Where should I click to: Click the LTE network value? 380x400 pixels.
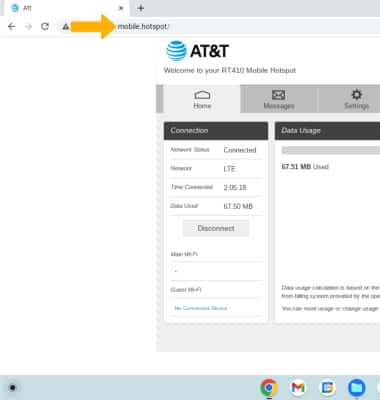click(229, 169)
